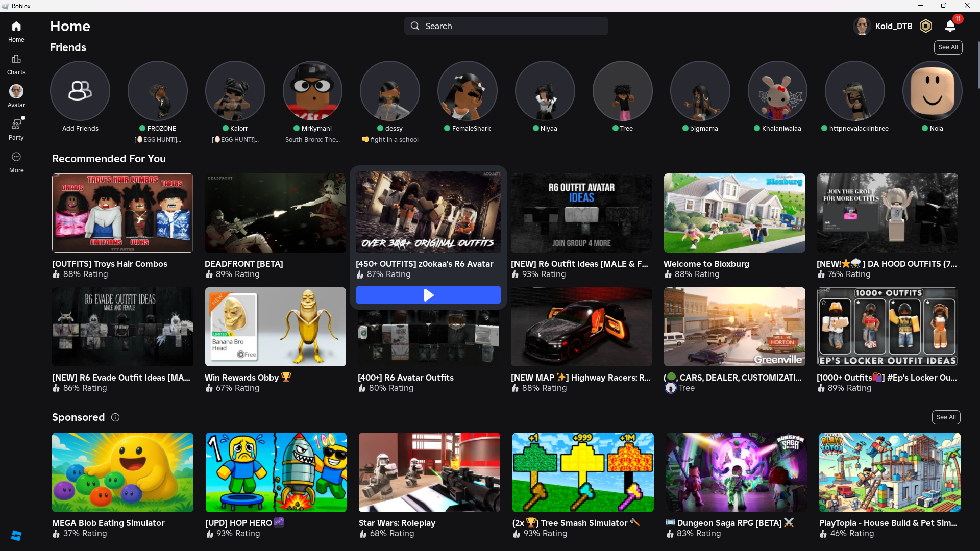Click the Roblox Studio logo icon in sidebar
980x551 pixels.
[16, 536]
